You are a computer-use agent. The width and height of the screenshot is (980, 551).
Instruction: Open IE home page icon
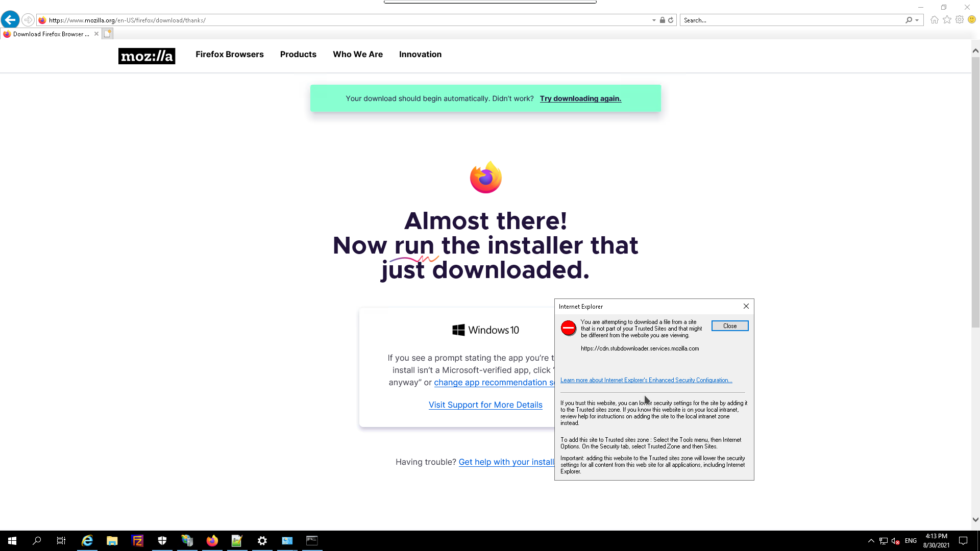(934, 20)
